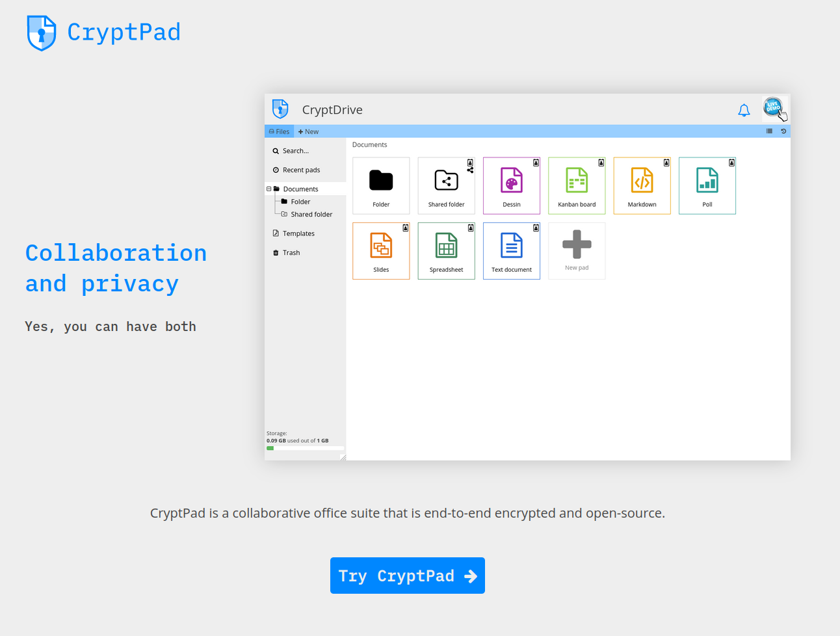This screenshot has width=840, height=636.
Task: Open the Live Demo user avatar menu
Action: point(774,108)
